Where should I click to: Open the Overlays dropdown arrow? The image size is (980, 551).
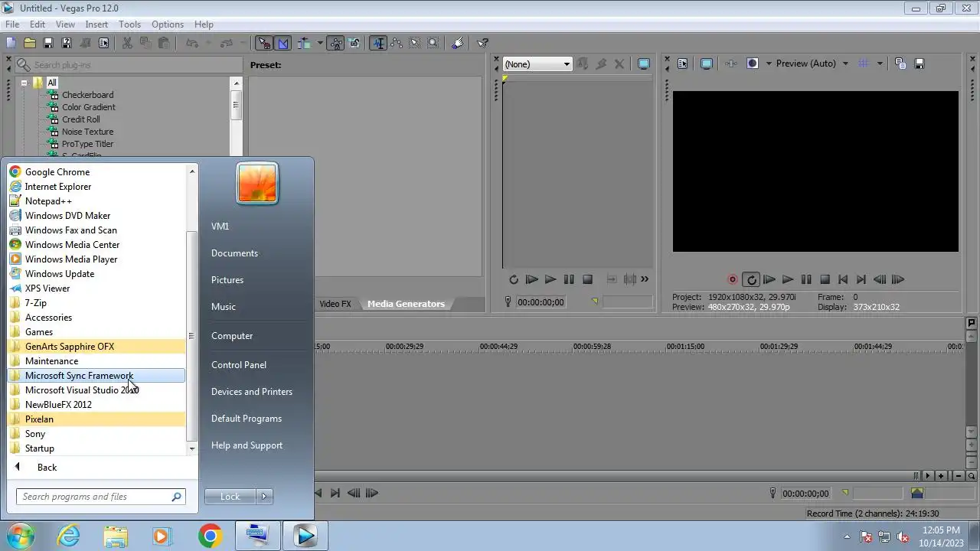coord(880,64)
